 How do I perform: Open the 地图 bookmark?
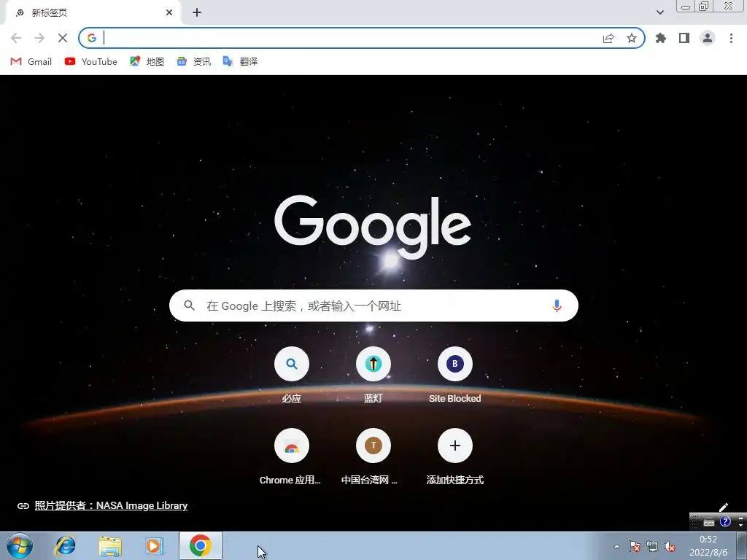click(x=147, y=61)
